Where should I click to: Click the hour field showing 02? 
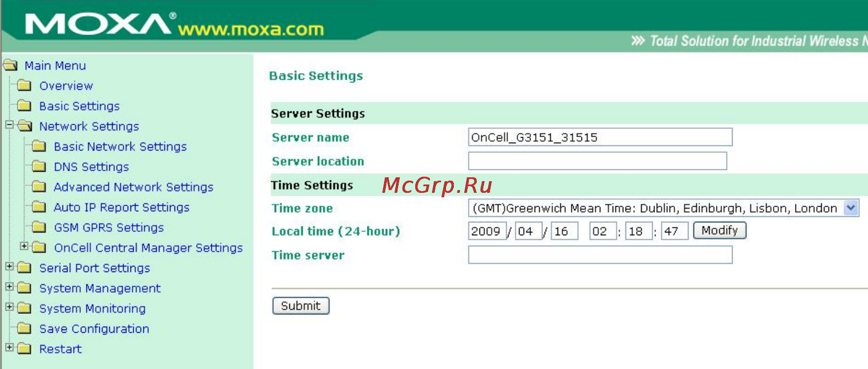click(x=603, y=231)
